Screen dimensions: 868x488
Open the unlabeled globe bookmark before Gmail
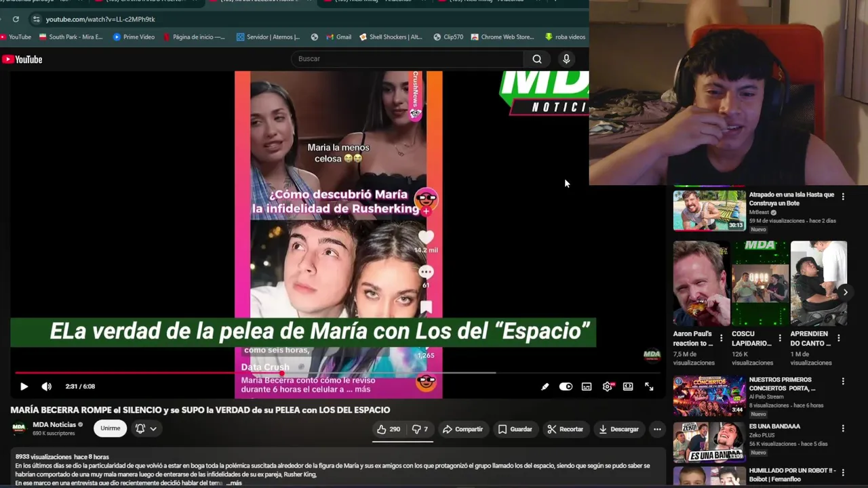tap(315, 37)
